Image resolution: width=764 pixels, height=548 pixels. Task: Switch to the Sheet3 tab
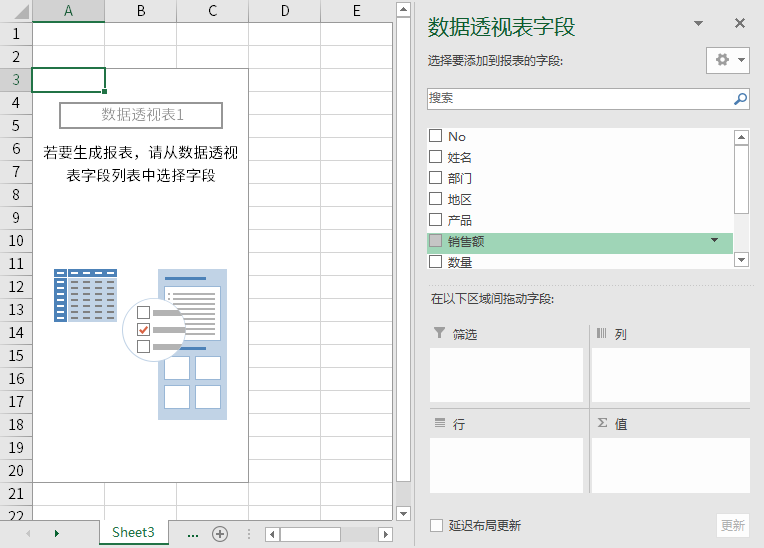point(133,532)
